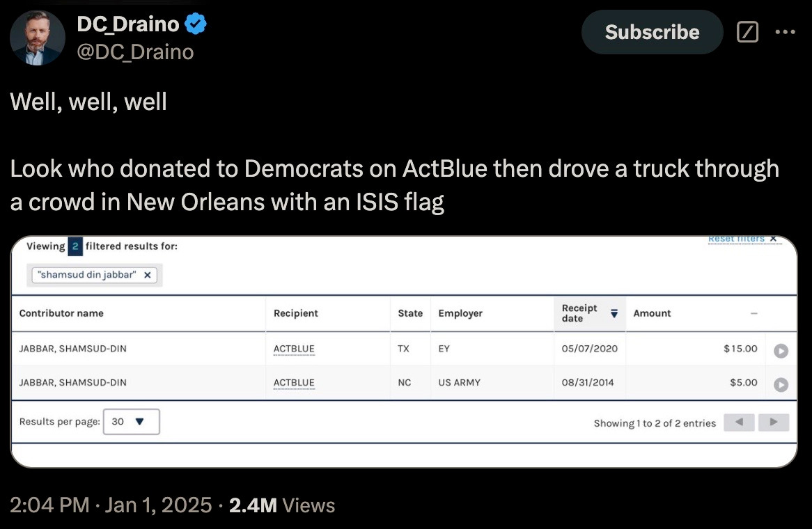The image size is (812, 529).
Task: Remove the "shamsud din jabbar" filter tag
Action: tap(147, 275)
